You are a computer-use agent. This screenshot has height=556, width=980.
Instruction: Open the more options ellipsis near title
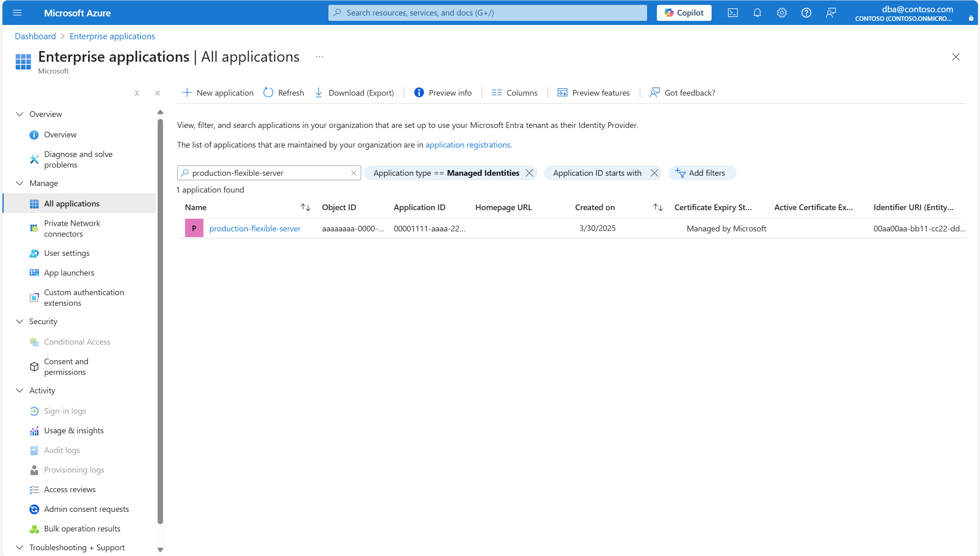point(319,57)
